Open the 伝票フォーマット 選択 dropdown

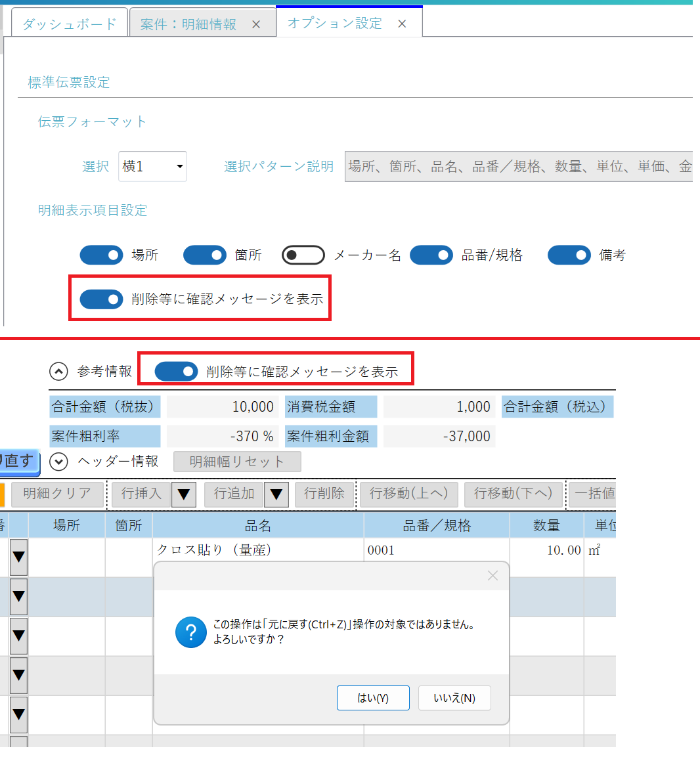point(152,167)
